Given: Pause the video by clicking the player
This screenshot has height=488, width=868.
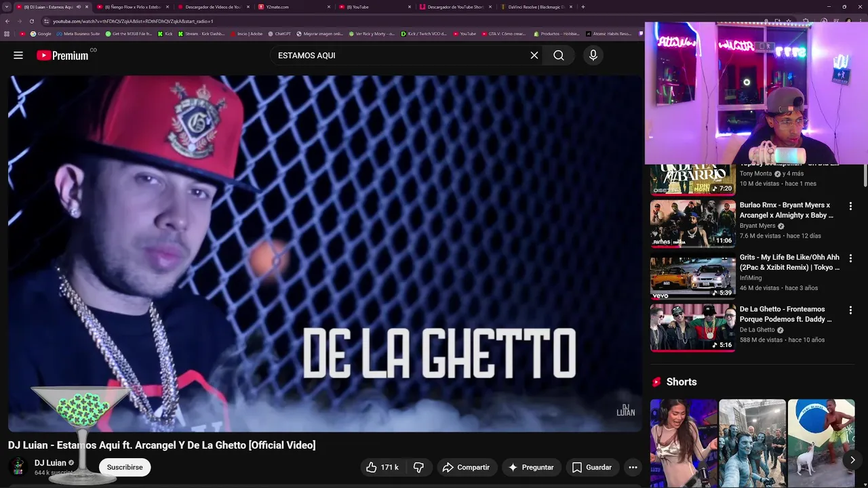Looking at the screenshot, I should click(x=325, y=253).
